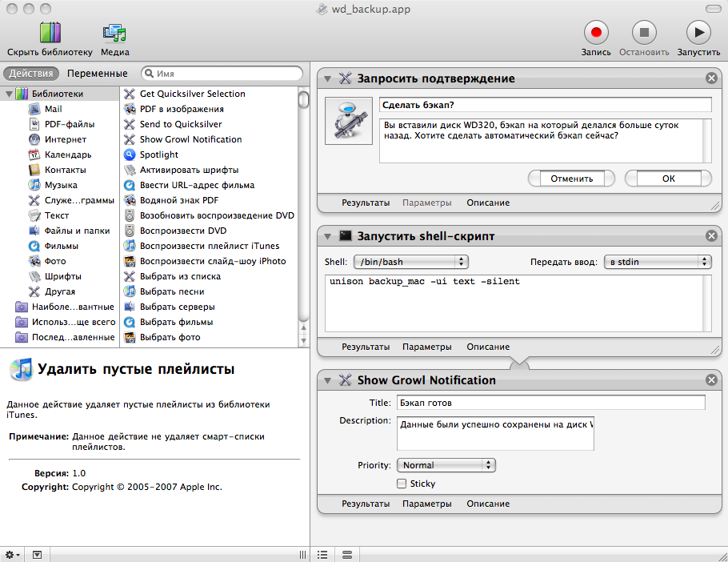Switch to workflow list view icon
The width and height of the screenshot is (728, 562).
322,554
